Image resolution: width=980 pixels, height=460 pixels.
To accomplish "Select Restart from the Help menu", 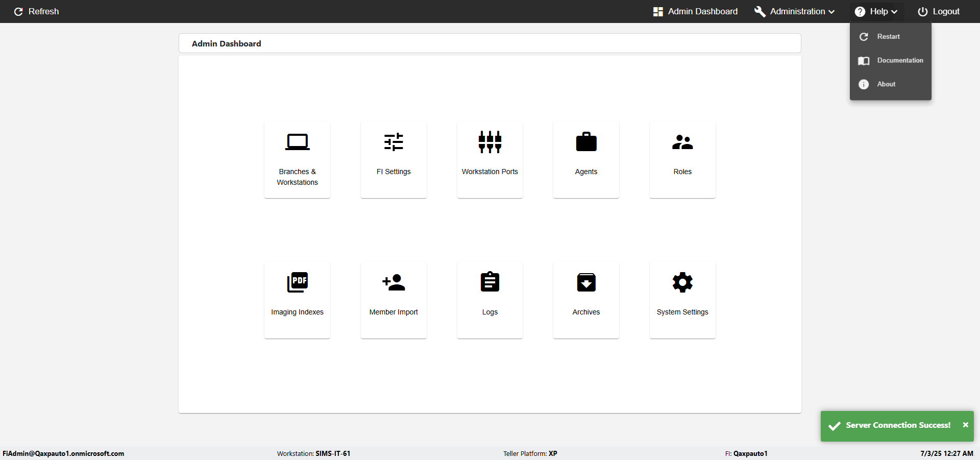I will coord(891,37).
